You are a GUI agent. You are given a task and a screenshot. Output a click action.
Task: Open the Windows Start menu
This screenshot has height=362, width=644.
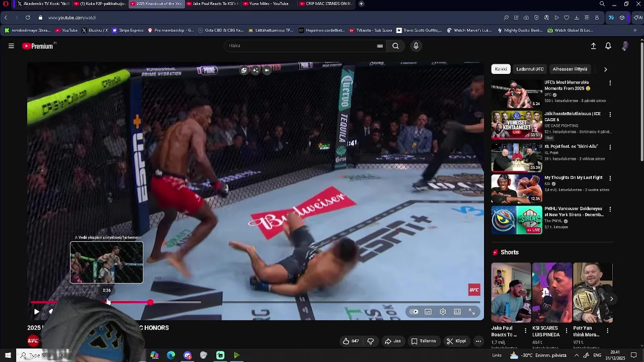8,355
